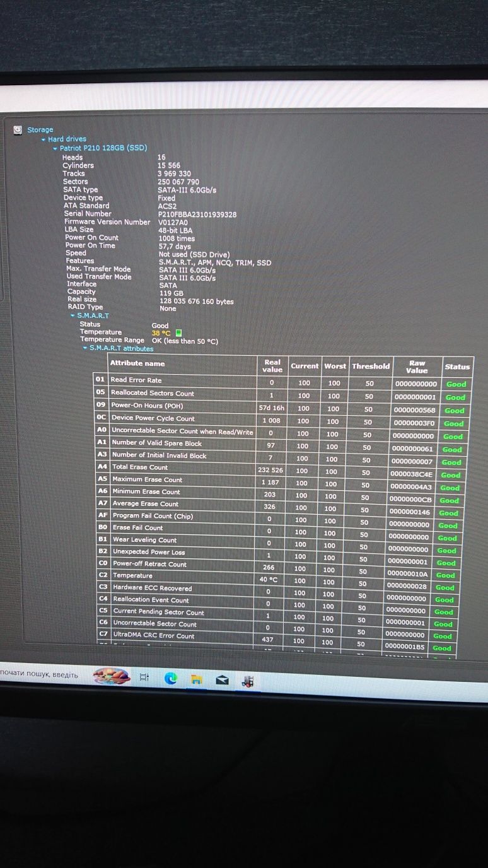Open Task View from the taskbar

coord(144,678)
